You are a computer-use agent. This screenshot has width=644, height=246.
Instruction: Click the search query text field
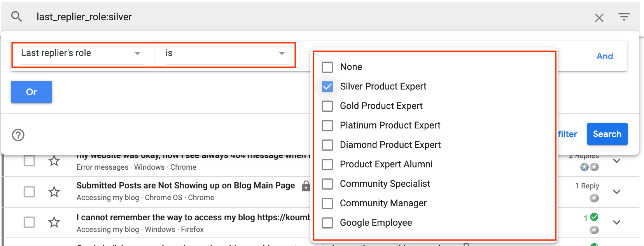[272, 17]
